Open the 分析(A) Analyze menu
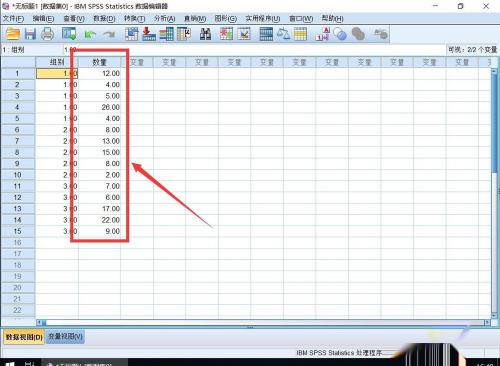500x366 pixels. [x=164, y=19]
